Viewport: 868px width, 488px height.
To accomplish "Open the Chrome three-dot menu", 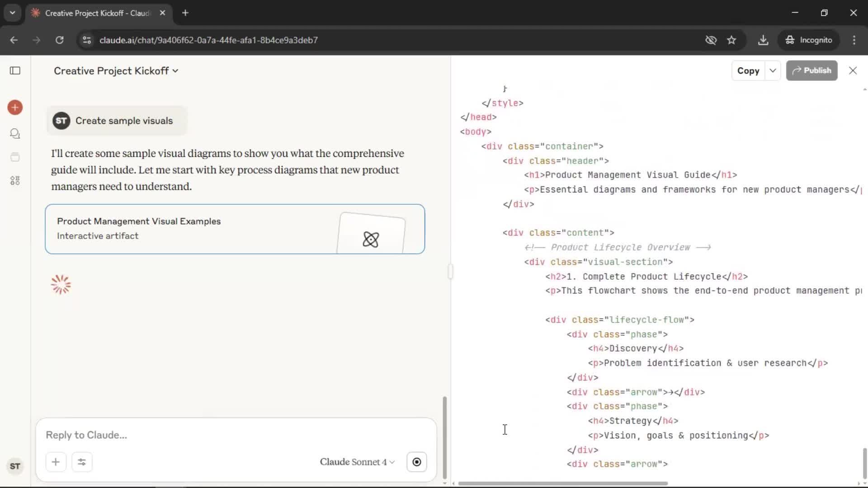I will click(x=854, y=40).
